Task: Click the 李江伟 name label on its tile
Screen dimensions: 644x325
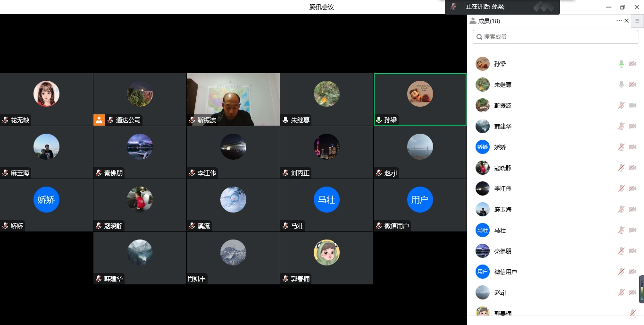Action: tap(207, 173)
